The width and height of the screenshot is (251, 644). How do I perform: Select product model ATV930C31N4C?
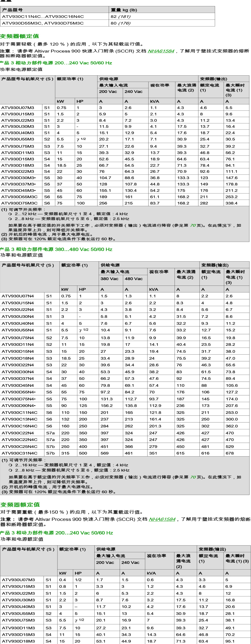click(x=20, y=453)
